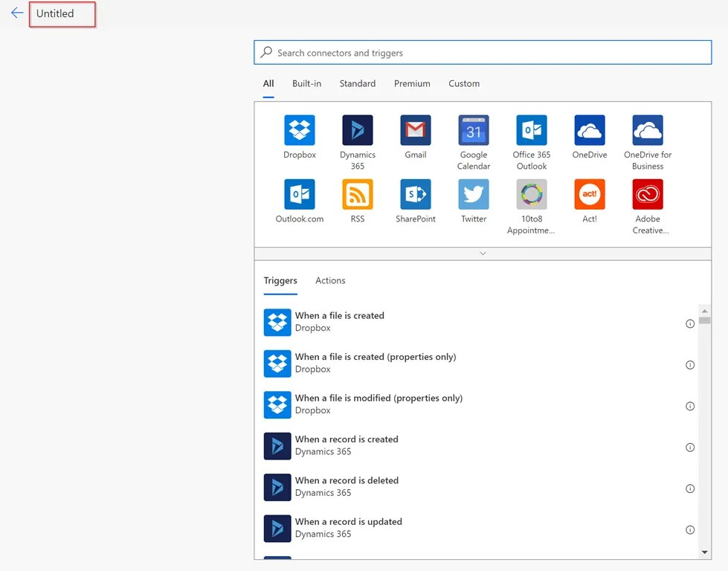This screenshot has height=571, width=728.
Task: Click the trigger list scrollbar up arrow
Action: pos(704,311)
